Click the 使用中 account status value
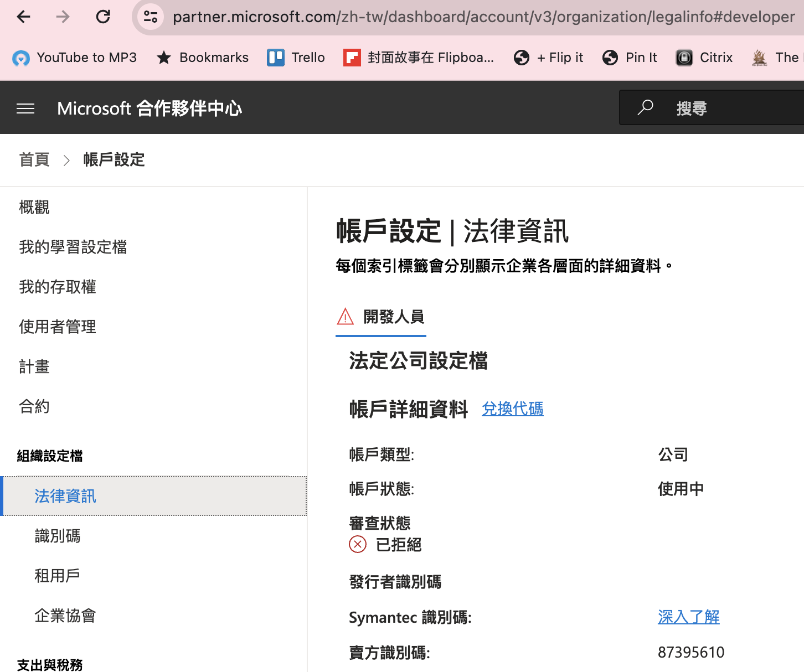This screenshot has width=804, height=672. point(681,489)
